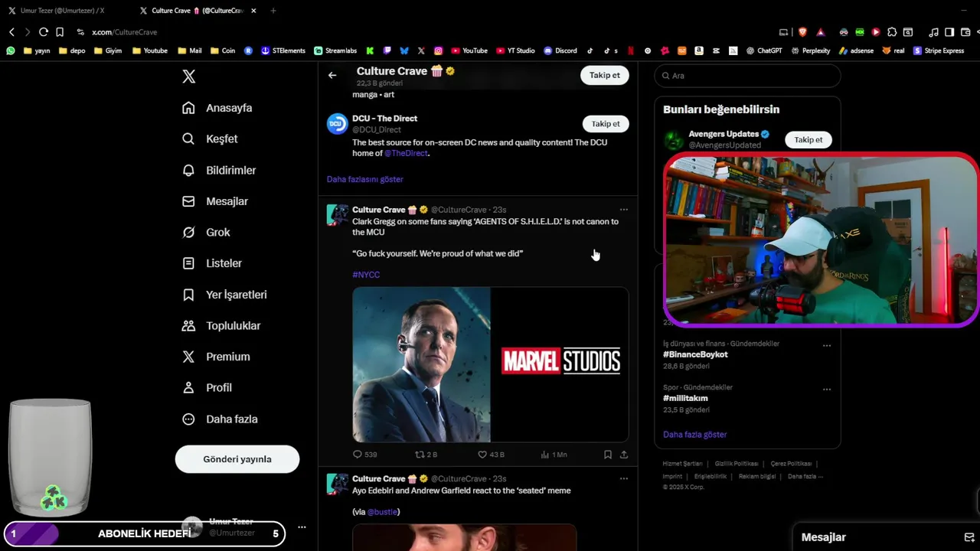Open Instagram bookmark icon
The width and height of the screenshot is (980, 551).
(439, 51)
